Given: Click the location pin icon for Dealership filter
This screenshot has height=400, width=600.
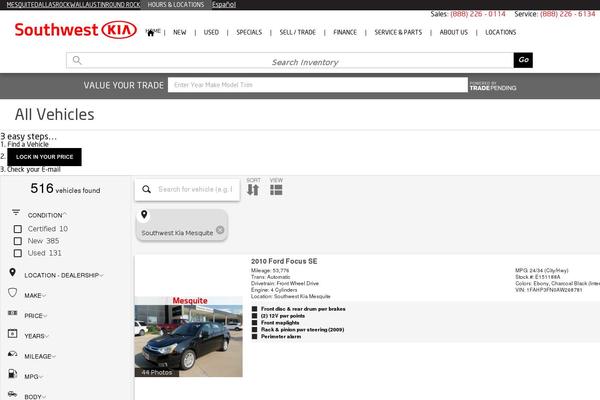Looking at the screenshot, I should 12,272.
